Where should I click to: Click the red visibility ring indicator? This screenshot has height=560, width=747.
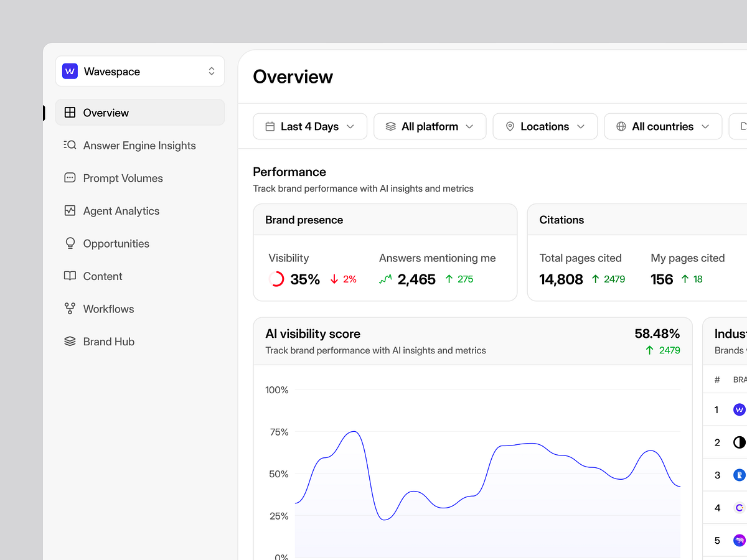[x=276, y=279]
